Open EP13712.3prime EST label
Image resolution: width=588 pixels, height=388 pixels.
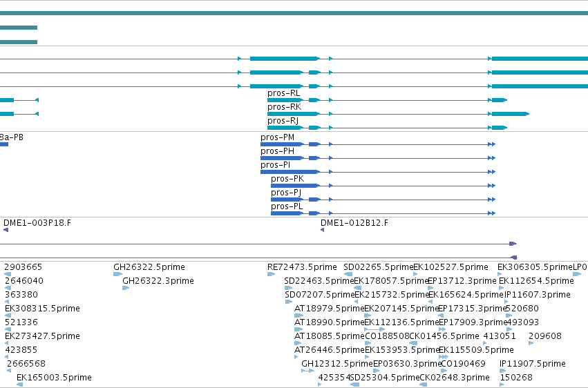(462, 281)
